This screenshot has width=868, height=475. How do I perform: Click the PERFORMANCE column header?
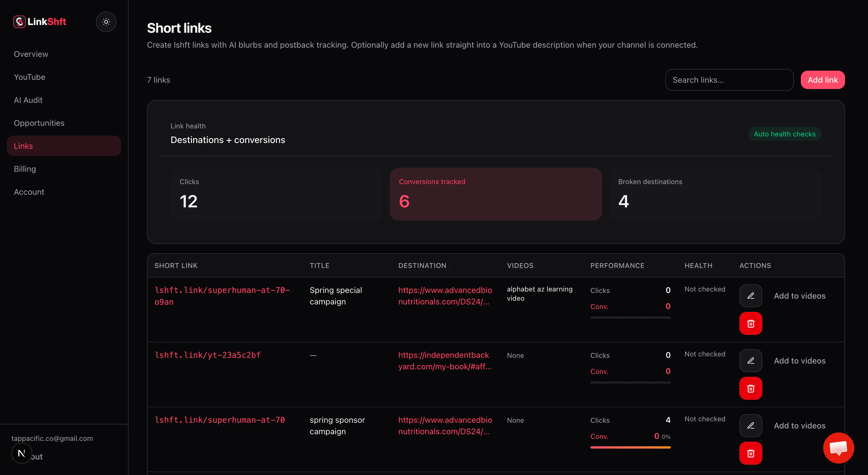coord(617,265)
